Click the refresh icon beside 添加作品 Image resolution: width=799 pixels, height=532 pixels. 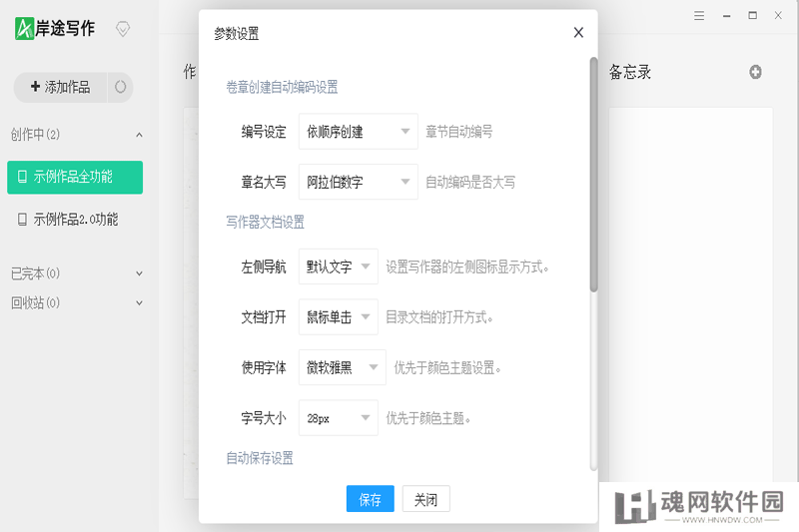pos(120,87)
